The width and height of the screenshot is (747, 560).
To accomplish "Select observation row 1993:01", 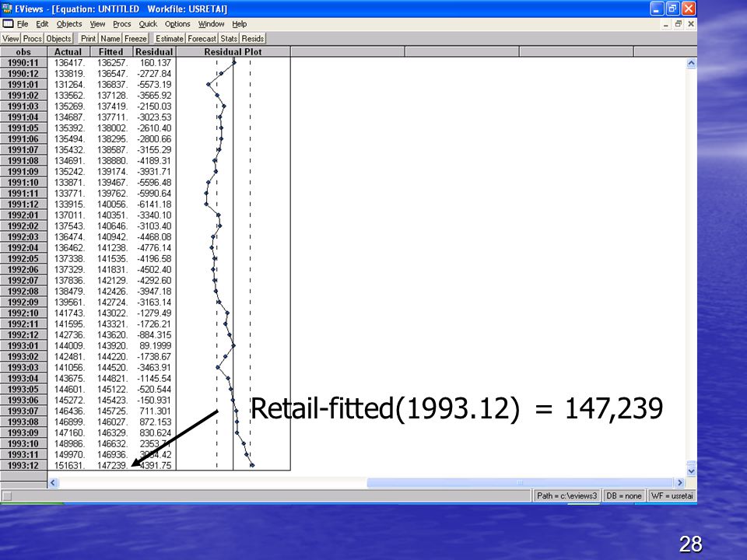I will [x=23, y=345].
